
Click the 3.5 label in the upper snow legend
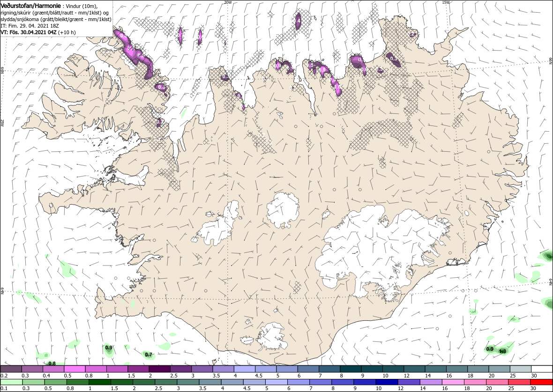[216, 376]
